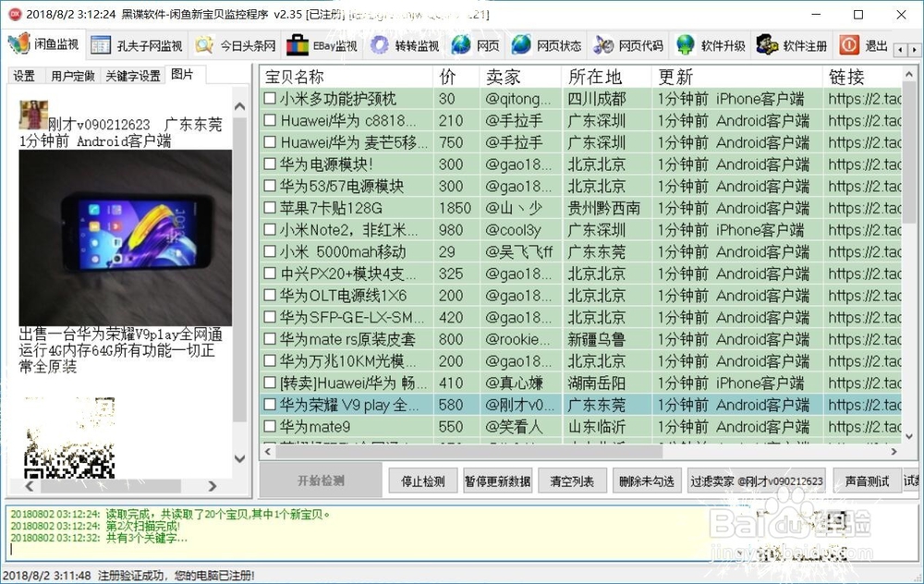
Task: Click the toolbar scroll-right arrow
Action: [914, 50]
